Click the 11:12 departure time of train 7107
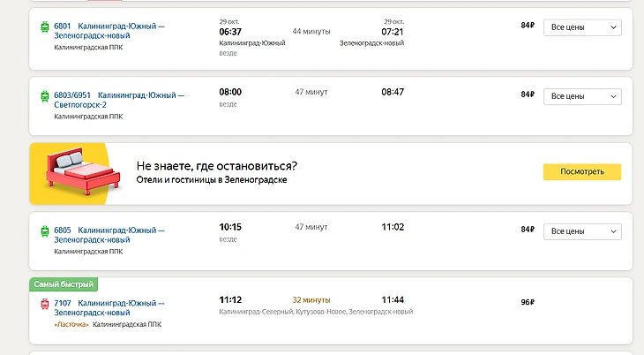The width and height of the screenshot is (644, 355). 230,300
